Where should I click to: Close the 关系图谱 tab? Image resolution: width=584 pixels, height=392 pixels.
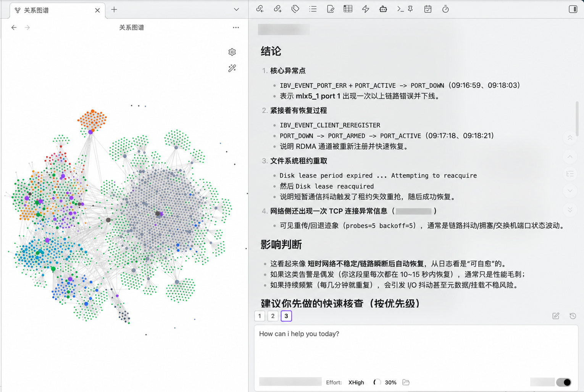tap(97, 10)
